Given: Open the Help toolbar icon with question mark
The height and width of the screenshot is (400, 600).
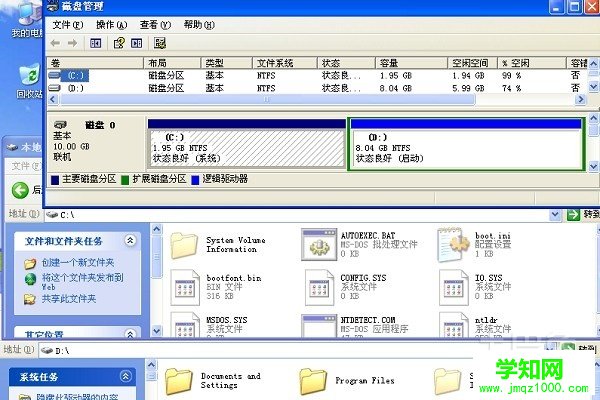Looking at the screenshot, I should [x=119, y=43].
